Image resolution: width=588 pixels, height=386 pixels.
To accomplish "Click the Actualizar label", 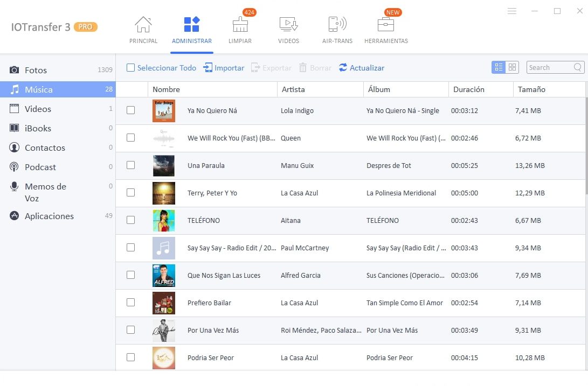I will coord(366,68).
